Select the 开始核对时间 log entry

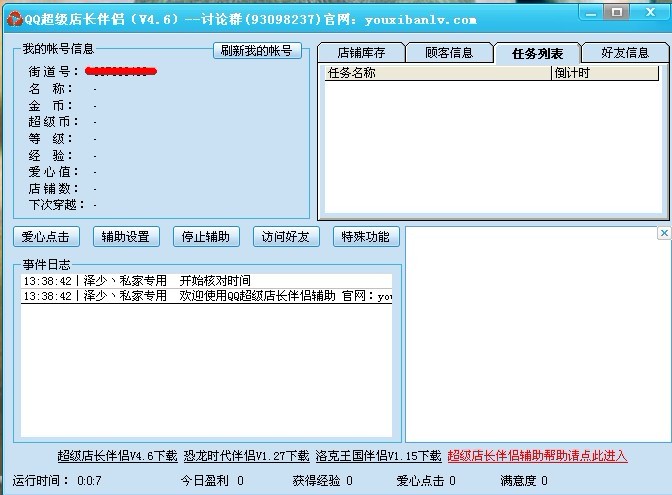click(x=207, y=281)
